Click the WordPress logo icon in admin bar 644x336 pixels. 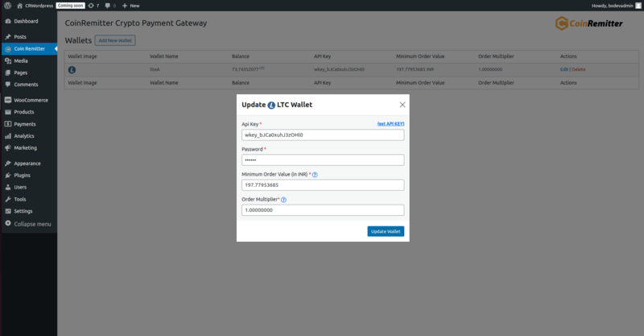8,6
